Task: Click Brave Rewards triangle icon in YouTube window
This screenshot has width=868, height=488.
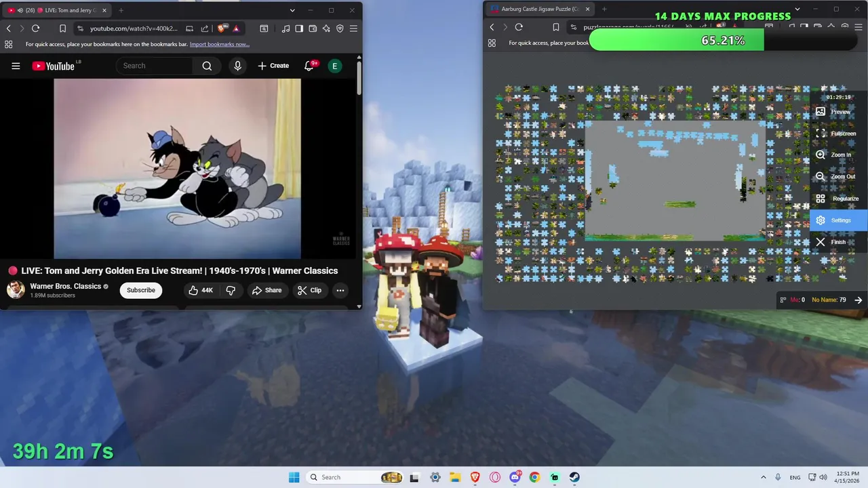Action: [236, 28]
